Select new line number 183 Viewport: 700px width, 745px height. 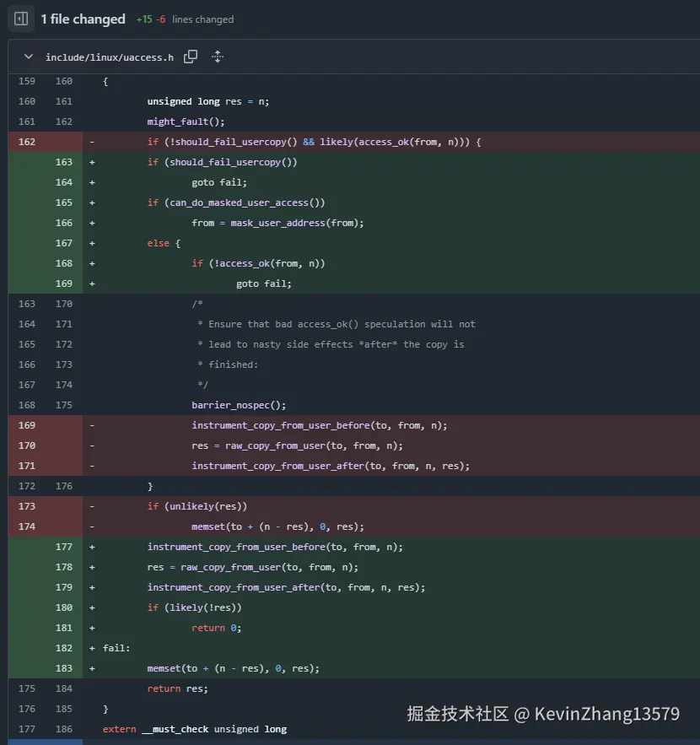[63, 667]
